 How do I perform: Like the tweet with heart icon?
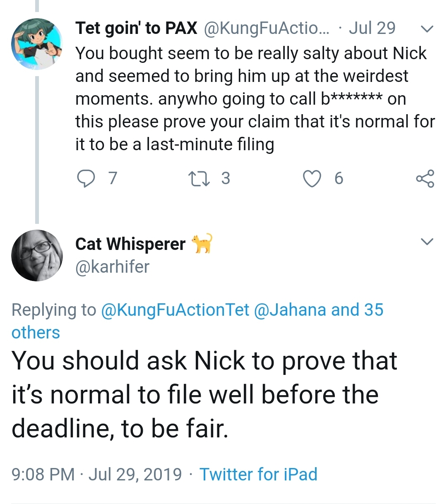pyautogui.click(x=312, y=179)
